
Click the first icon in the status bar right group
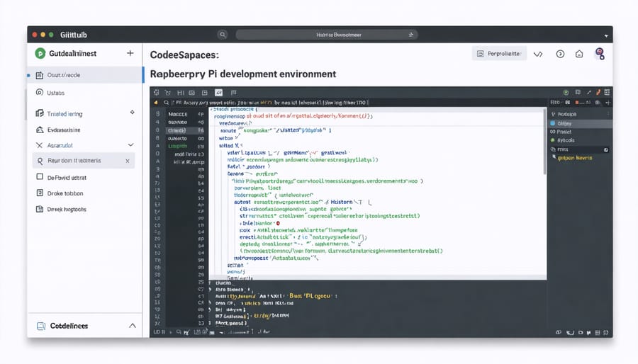tap(559, 332)
